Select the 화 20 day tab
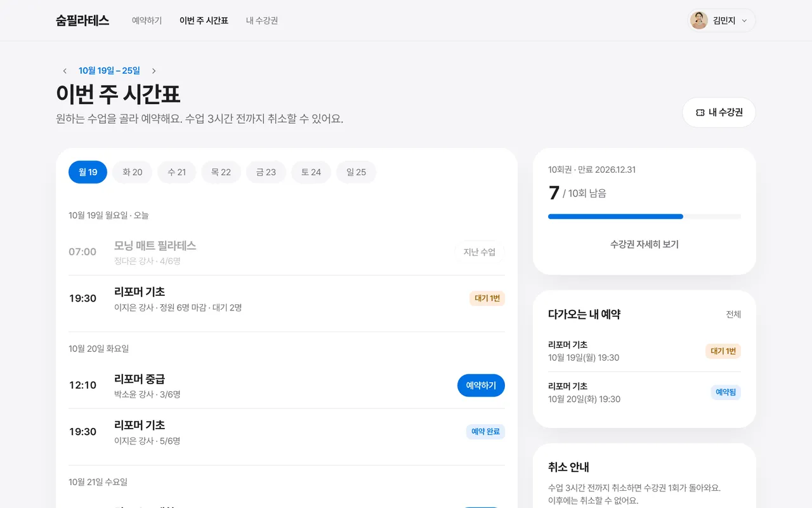Viewport: 812px width, 508px height. coord(132,172)
